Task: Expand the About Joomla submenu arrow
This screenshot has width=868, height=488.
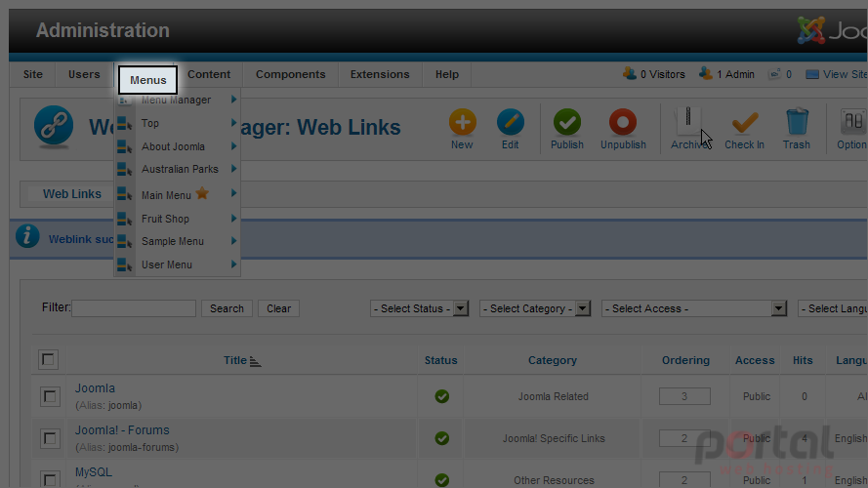Action: coord(233,146)
